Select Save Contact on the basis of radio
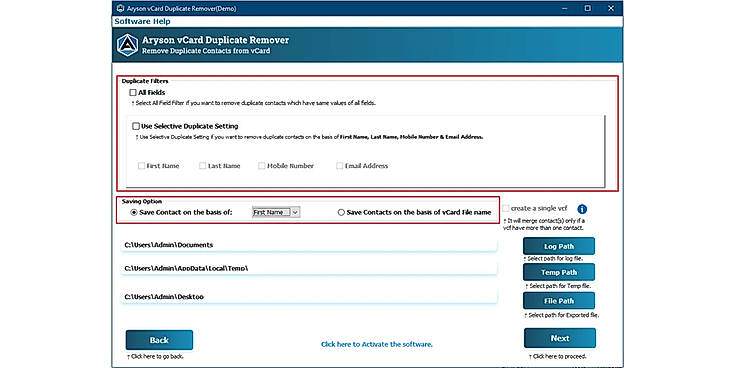Viewport: 736px width, 368px height. 134,213
